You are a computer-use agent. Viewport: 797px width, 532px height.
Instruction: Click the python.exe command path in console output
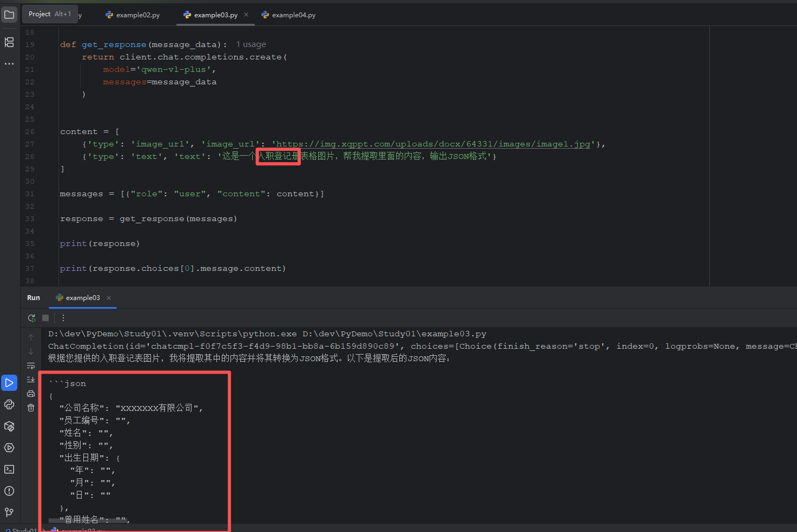click(x=172, y=334)
